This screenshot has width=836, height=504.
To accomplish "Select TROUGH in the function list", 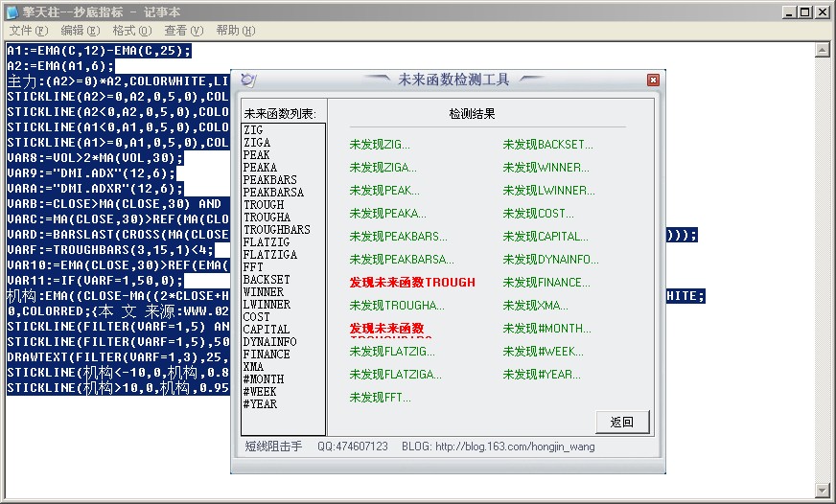I will point(264,205).
